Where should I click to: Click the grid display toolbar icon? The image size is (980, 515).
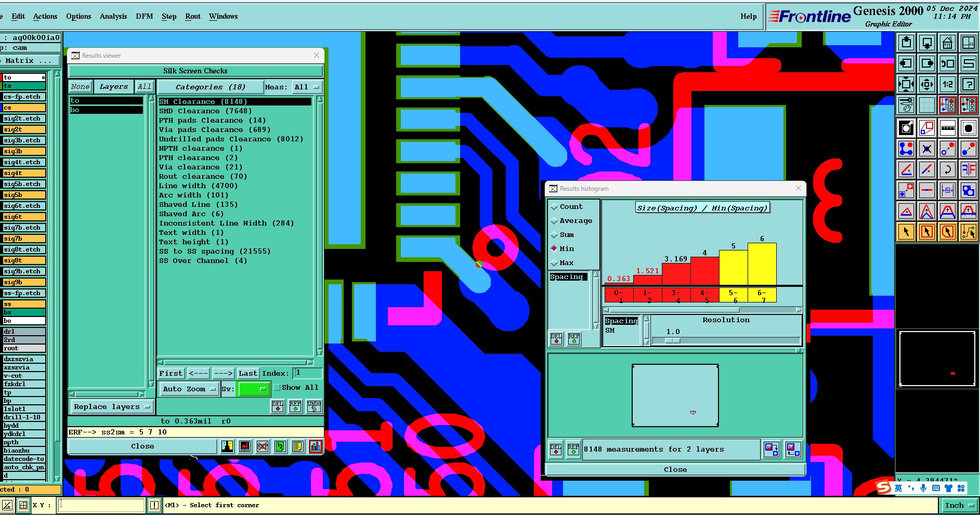pos(927,105)
